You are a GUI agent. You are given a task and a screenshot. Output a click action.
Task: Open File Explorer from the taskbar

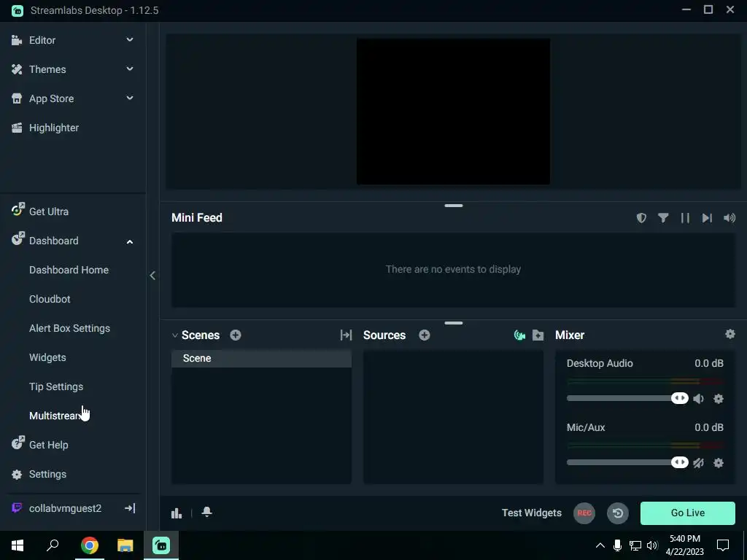[x=125, y=545]
